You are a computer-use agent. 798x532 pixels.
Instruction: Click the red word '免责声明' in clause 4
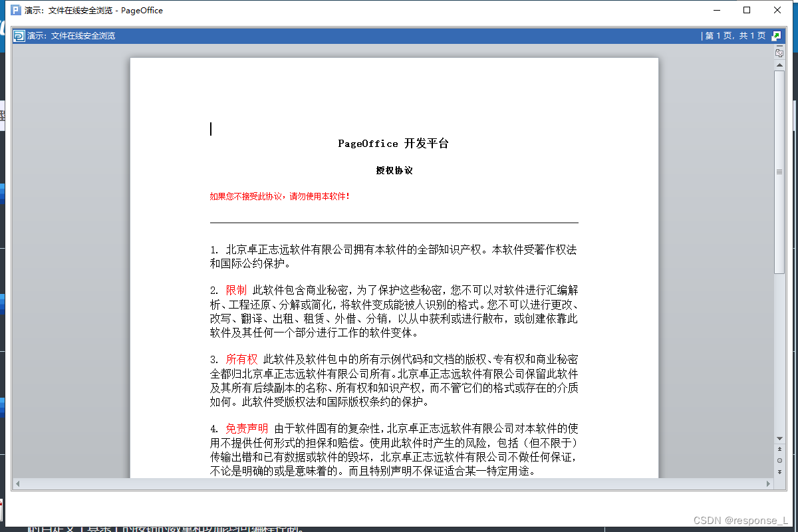(247, 429)
